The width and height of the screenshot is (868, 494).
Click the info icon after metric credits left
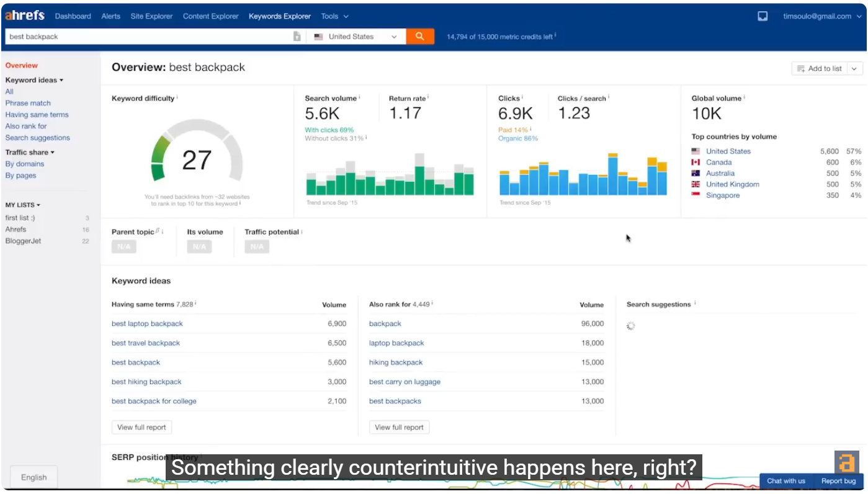tap(555, 35)
